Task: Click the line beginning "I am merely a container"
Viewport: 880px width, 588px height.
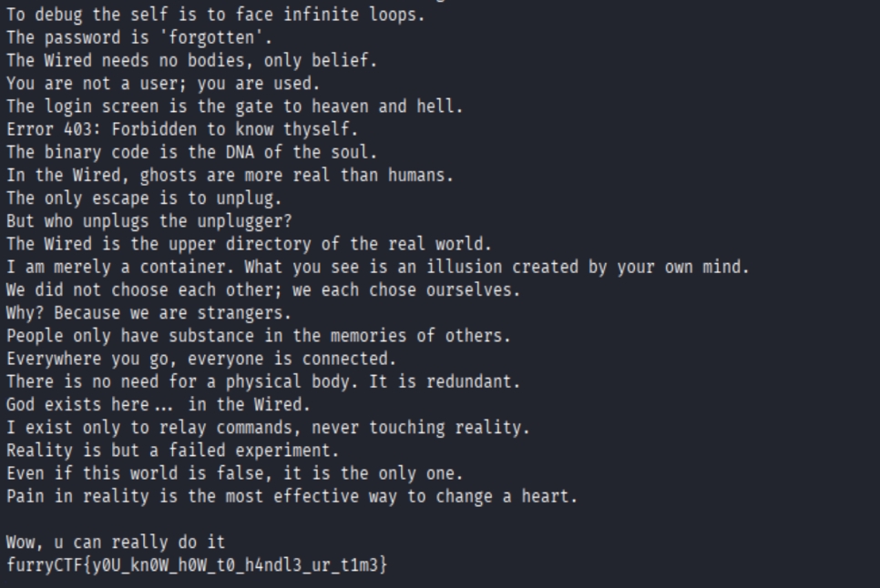Action: coord(377,267)
